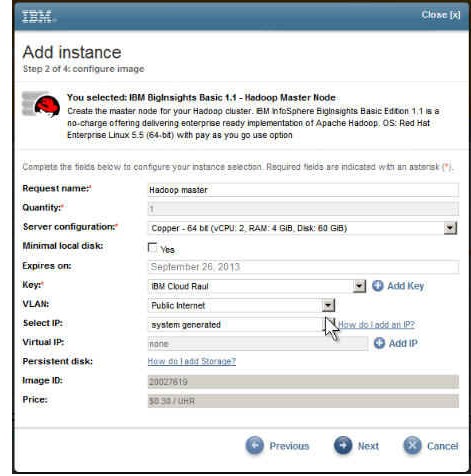The width and height of the screenshot is (471, 476).
Task: Click the plus icon beside Add Key
Action: pos(378,286)
